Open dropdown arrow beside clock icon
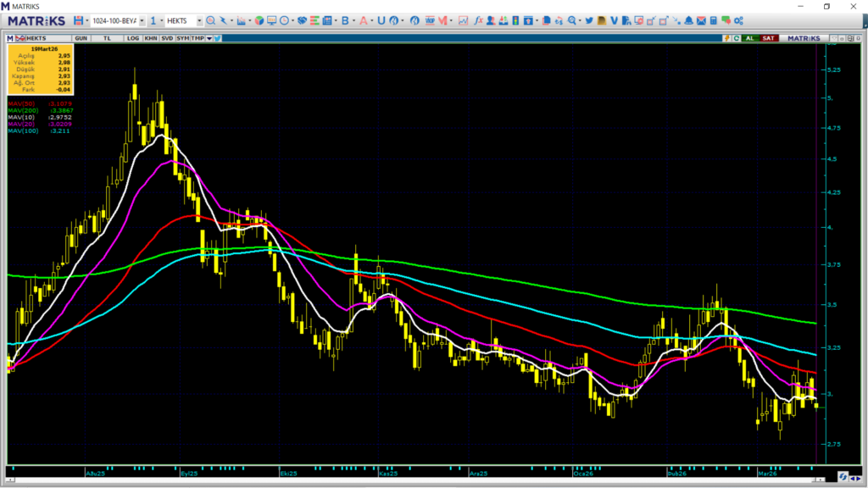 pos(292,21)
